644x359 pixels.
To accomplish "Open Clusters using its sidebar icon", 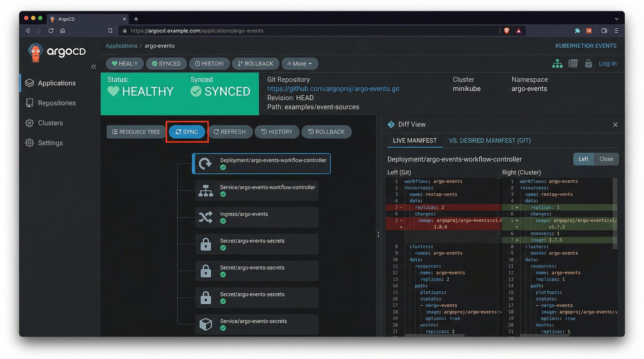I will point(30,123).
